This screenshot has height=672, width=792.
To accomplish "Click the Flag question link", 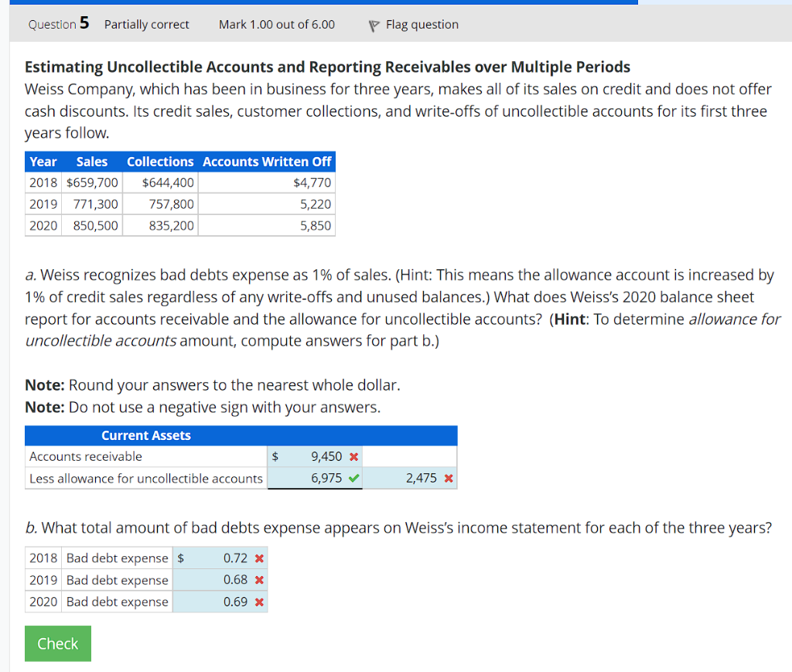I will tap(422, 24).
